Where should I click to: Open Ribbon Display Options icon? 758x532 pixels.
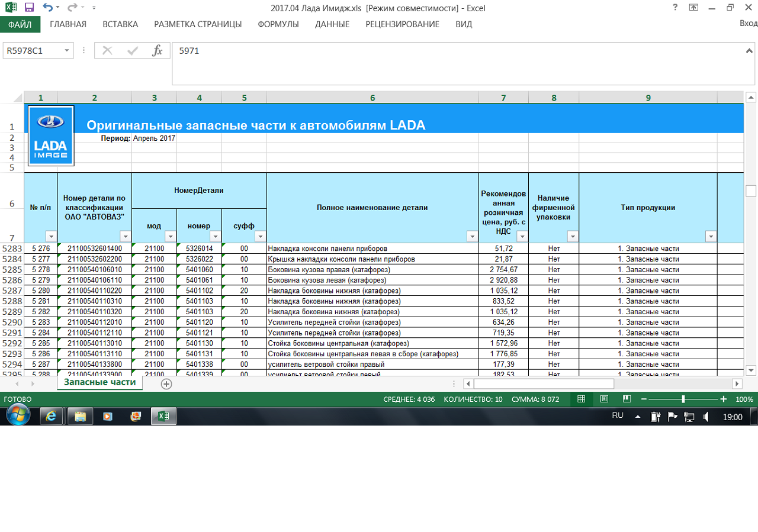(x=693, y=8)
